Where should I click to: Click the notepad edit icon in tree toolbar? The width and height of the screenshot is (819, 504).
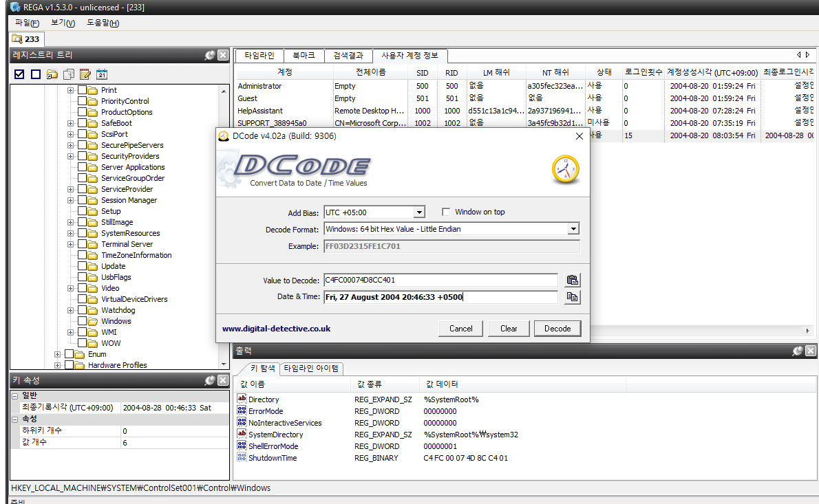pyautogui.click(x=85, y=74)
